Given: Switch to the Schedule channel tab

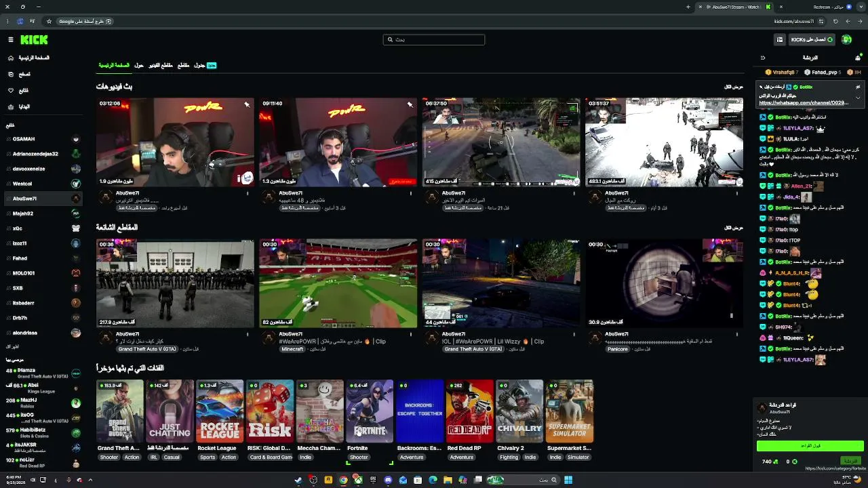Looking at the screenshot, I should (199, 65).
